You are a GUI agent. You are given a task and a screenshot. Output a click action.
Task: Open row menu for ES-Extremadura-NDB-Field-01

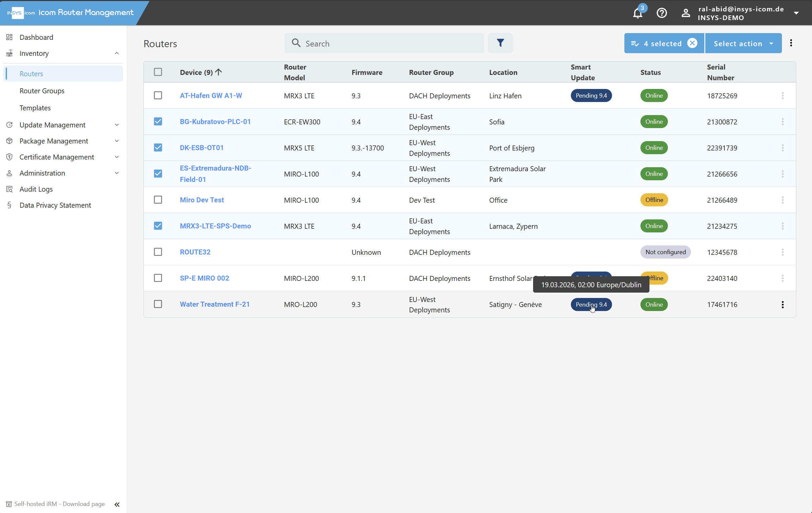[782, 174]
